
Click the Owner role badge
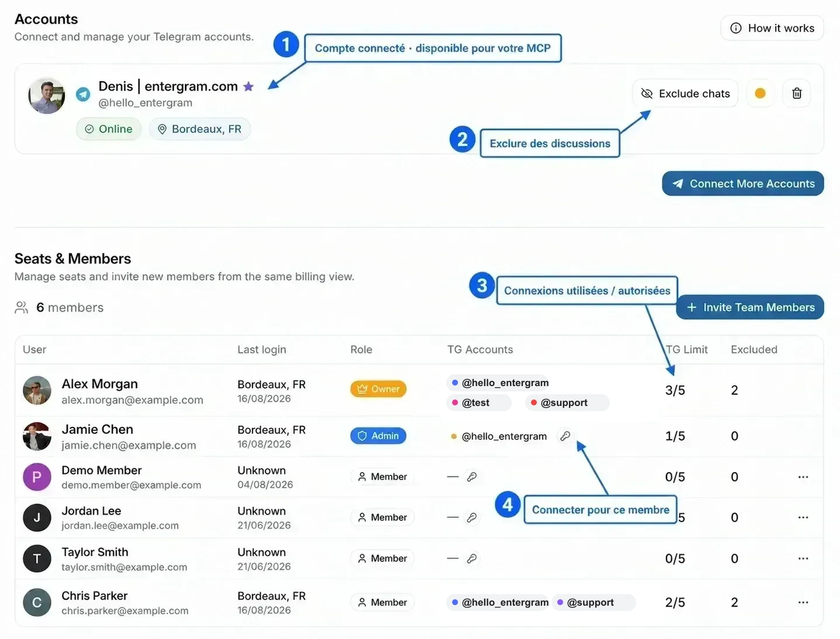[379, 389]
